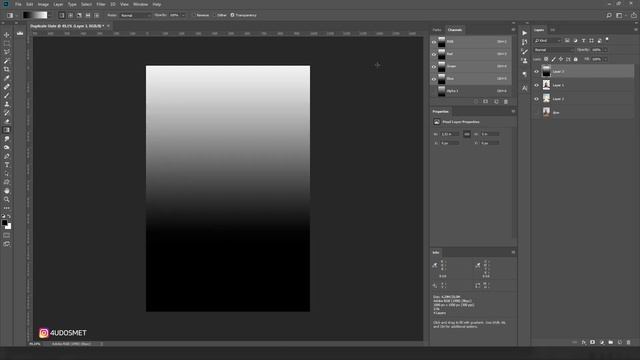
Task: Select the Eraser tool
Action: (x=7, y=121)
